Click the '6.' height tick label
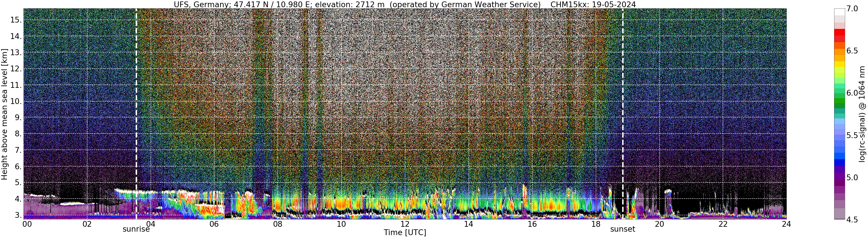The image size is (868, 238). click(x=18, y=166)
